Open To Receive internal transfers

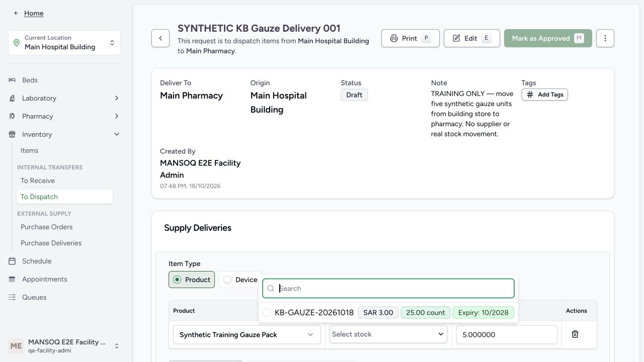click(38, 180)
